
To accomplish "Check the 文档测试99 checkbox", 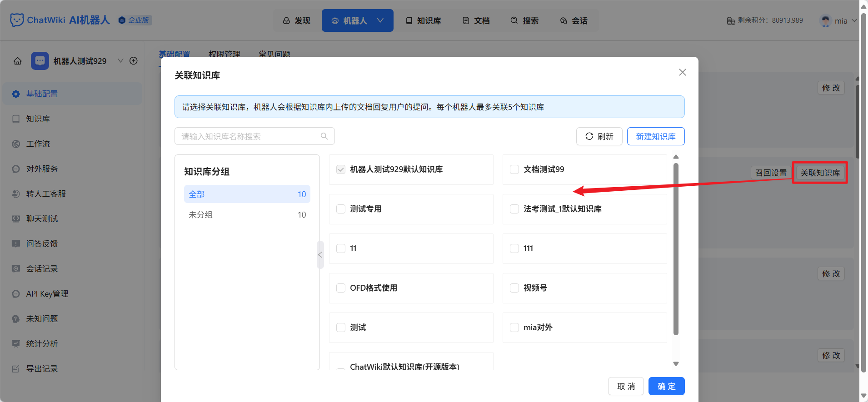I will (514, 169).
